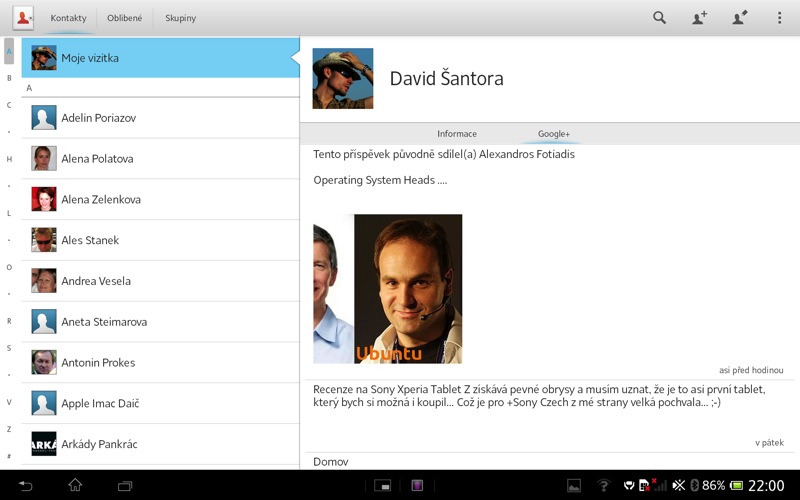Open the contacts app account selector icon
The image size is (800, 500).
click(x=23, y=18)
